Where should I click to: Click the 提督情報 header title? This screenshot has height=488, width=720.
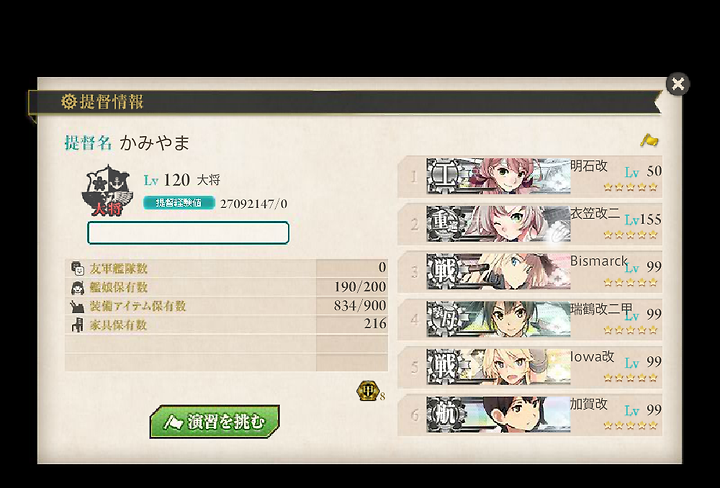click(x=112, y=101)
